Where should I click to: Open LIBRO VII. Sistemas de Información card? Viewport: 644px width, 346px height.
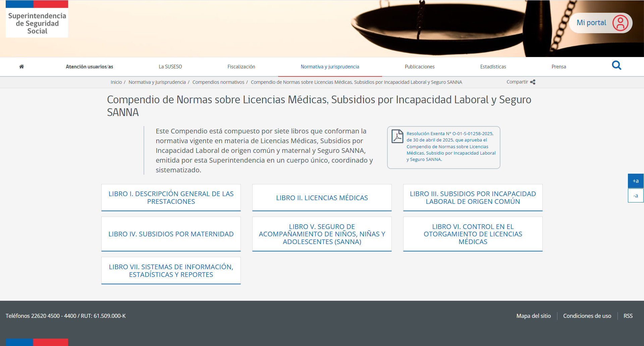click(x=171, y=271)
